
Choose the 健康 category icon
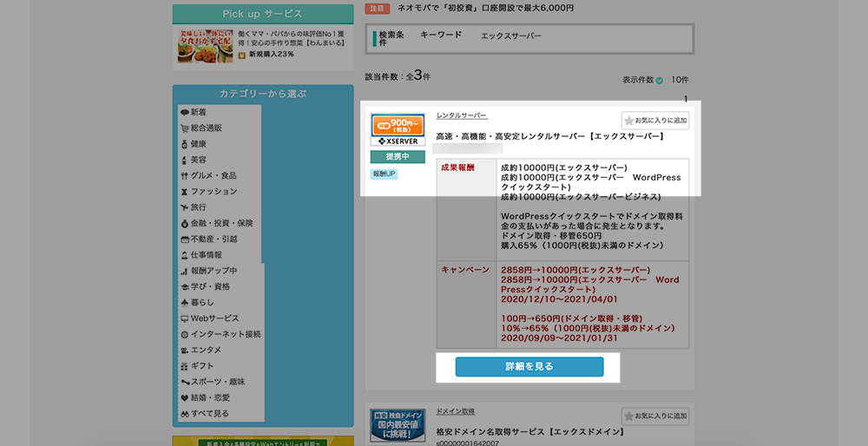(x=185, y=144)
